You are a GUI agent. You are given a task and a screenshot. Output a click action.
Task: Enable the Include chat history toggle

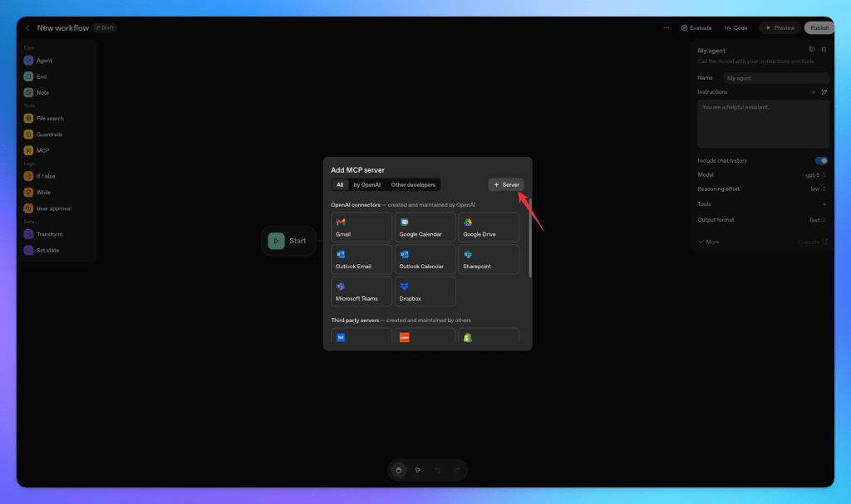tap(821, 160)
